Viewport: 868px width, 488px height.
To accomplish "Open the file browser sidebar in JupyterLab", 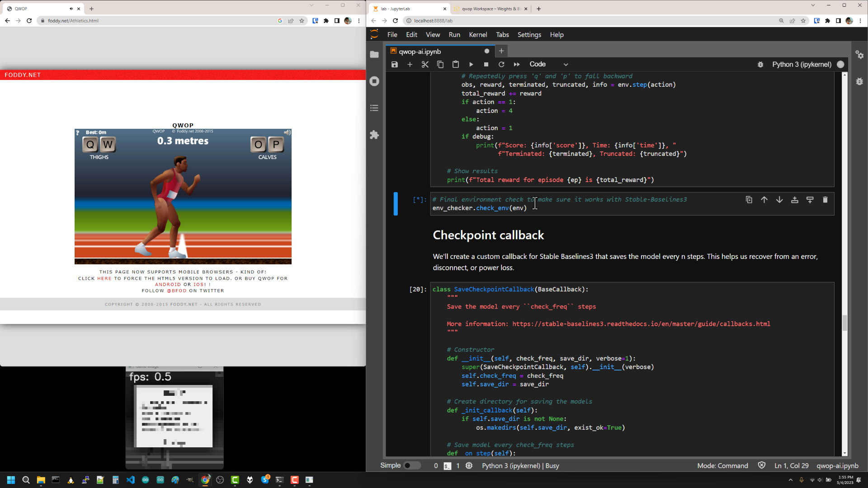I will (374, 54).
